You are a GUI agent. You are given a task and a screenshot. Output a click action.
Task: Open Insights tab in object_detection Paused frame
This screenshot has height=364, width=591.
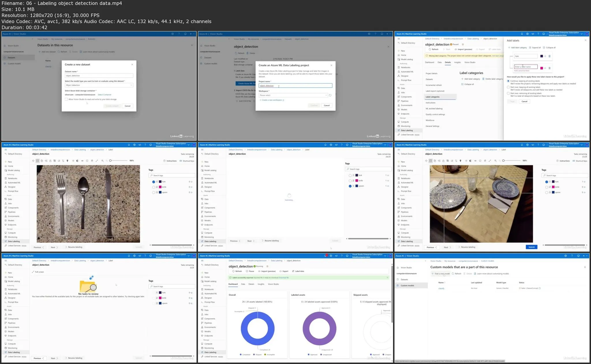pyautogui.click(x=457, y=62)
